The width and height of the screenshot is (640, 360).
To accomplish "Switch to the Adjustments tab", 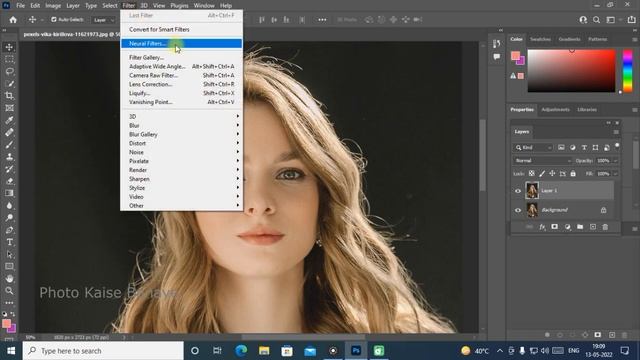I will click(555, 109).
